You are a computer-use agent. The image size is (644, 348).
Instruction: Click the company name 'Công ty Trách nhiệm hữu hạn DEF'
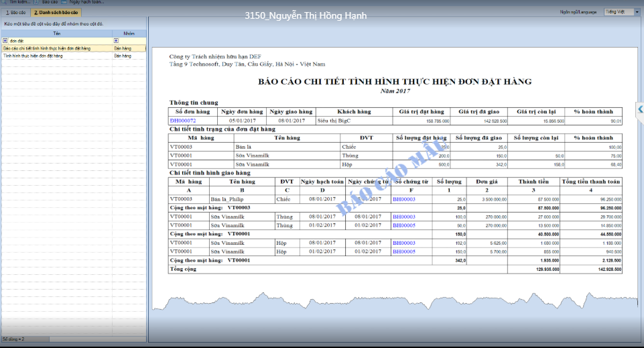point(215,57)
